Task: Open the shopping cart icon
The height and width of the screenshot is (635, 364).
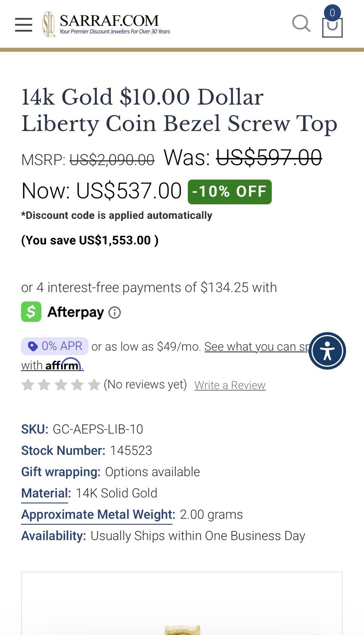Action: (x=332, y=27)
